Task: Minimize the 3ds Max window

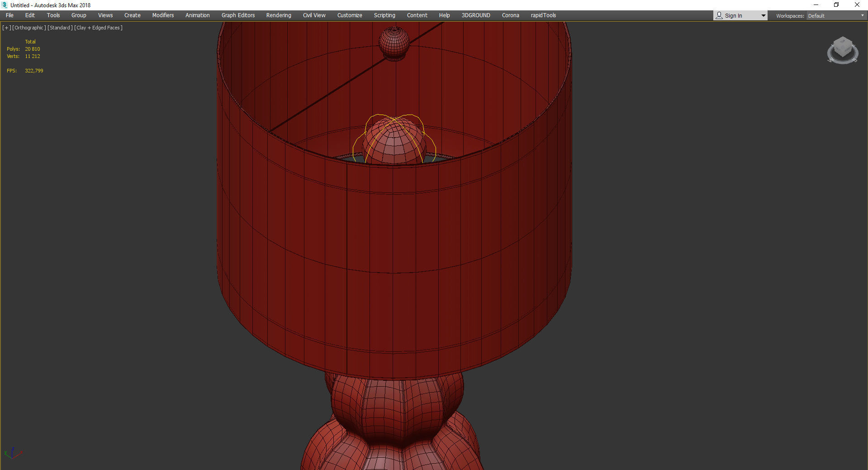Action: 816,5
